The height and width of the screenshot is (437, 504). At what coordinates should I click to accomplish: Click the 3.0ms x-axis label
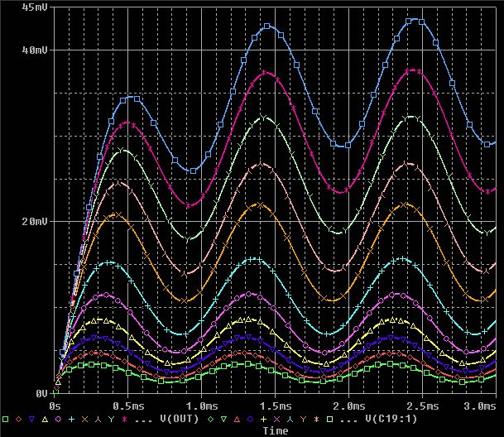(x=480, y=406)
